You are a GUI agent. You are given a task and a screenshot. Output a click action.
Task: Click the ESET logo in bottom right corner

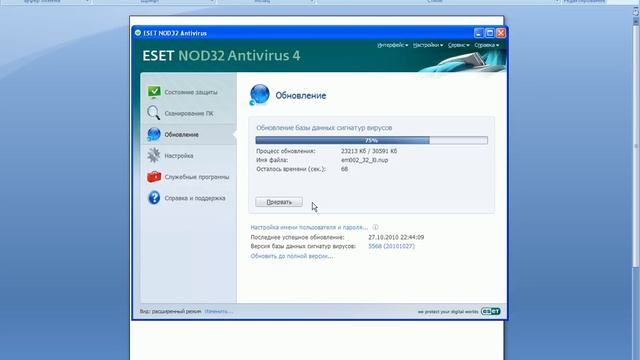click(x=490, y=311)
